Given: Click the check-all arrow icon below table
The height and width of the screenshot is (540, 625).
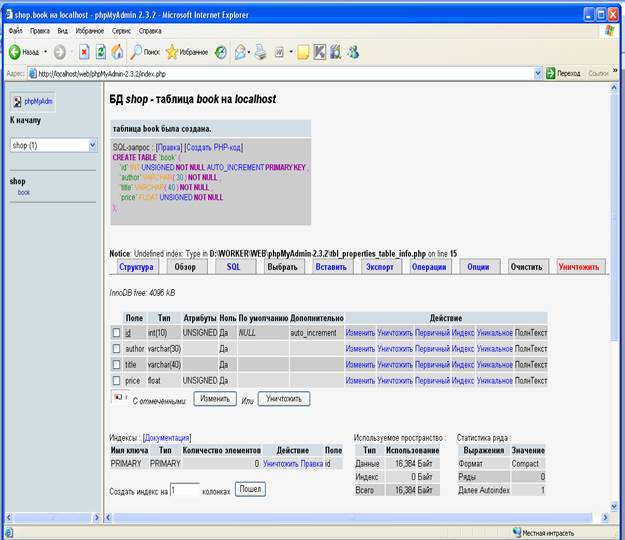Looking at the screenshot, I should click(118, 397).
